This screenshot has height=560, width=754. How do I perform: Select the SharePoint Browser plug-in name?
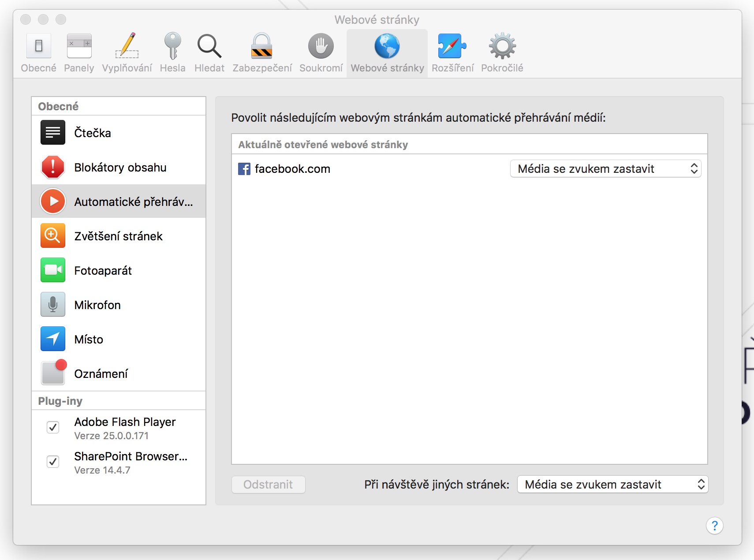[131, 456]
